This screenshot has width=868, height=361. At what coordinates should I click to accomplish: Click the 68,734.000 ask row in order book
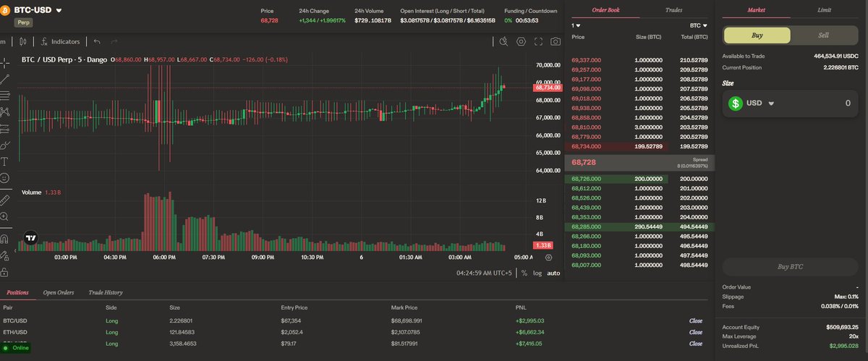pyautogui.click(x=639, y=146)
